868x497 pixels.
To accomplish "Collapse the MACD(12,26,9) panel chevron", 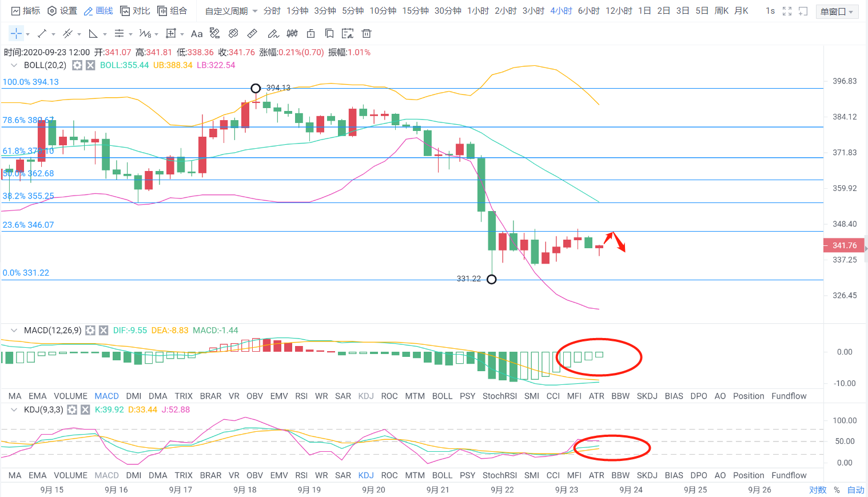I will pos(14,331).
